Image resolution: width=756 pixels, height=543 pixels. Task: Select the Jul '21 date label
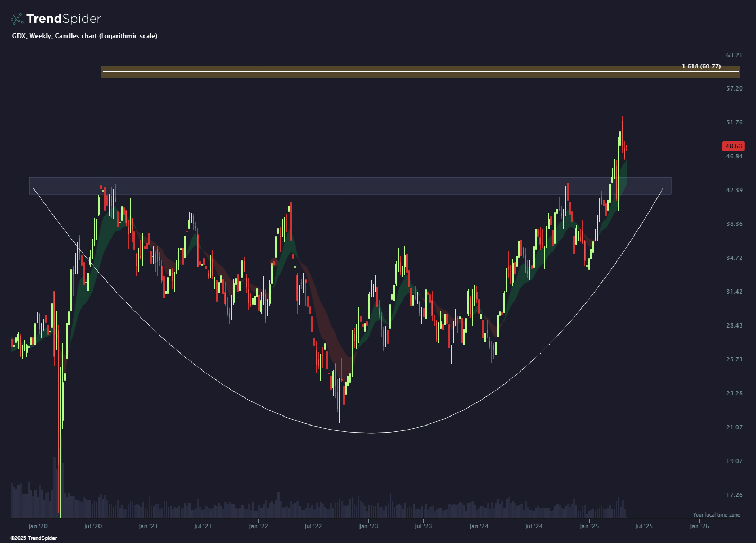(x=203, y=526)
